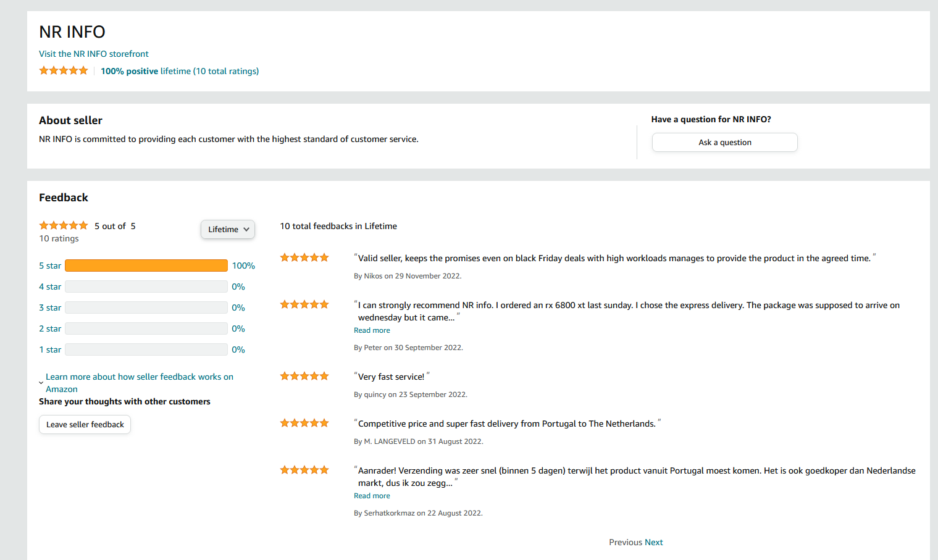Click the stars on M. LANGEVELD's review

(x=304, y=423)
